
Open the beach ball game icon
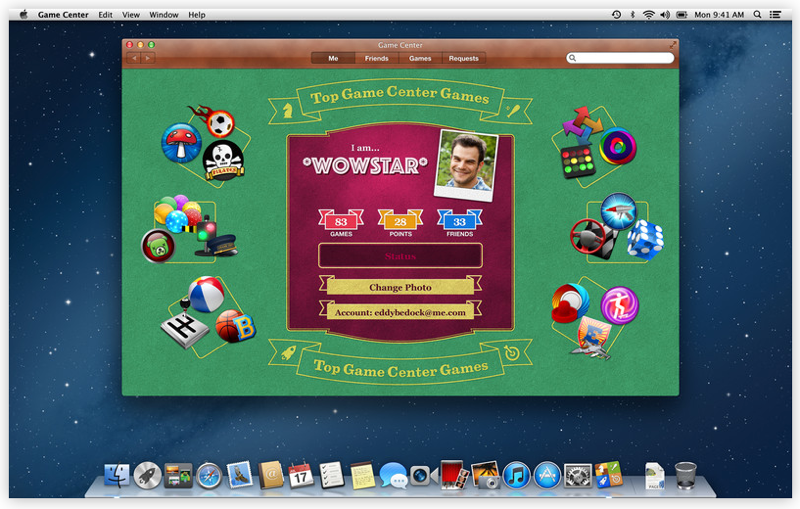[x=206, y=294]
